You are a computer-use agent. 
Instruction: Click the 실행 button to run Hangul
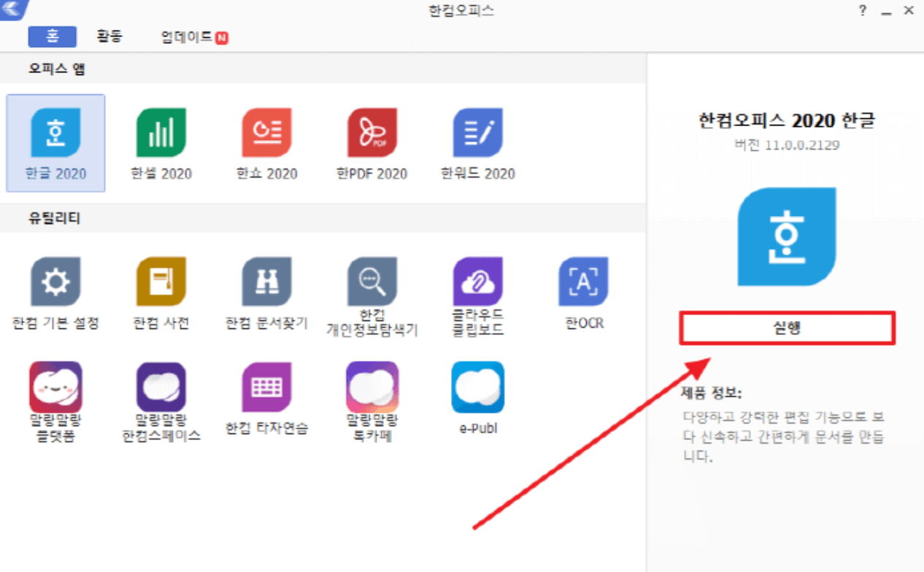[x=787, y=328]
